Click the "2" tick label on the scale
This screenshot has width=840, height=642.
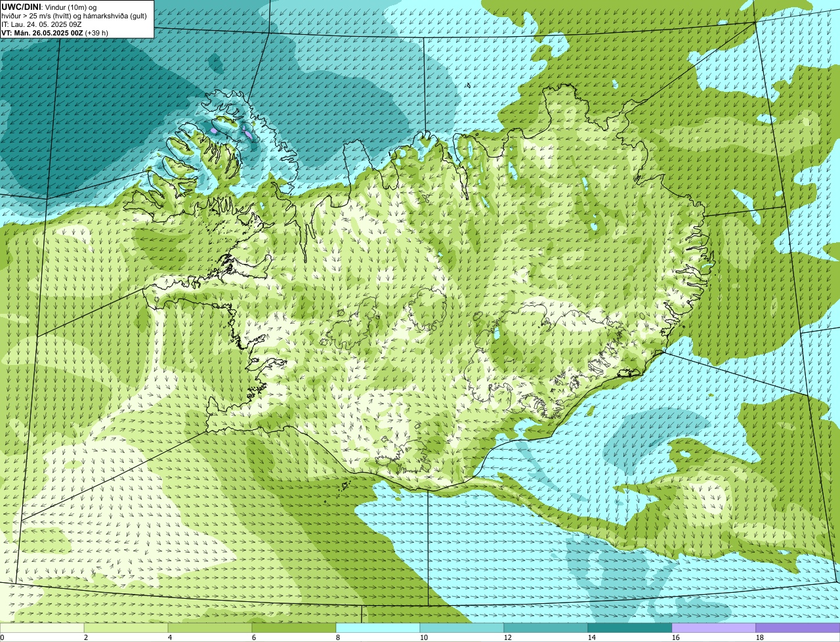pos(86,637)
